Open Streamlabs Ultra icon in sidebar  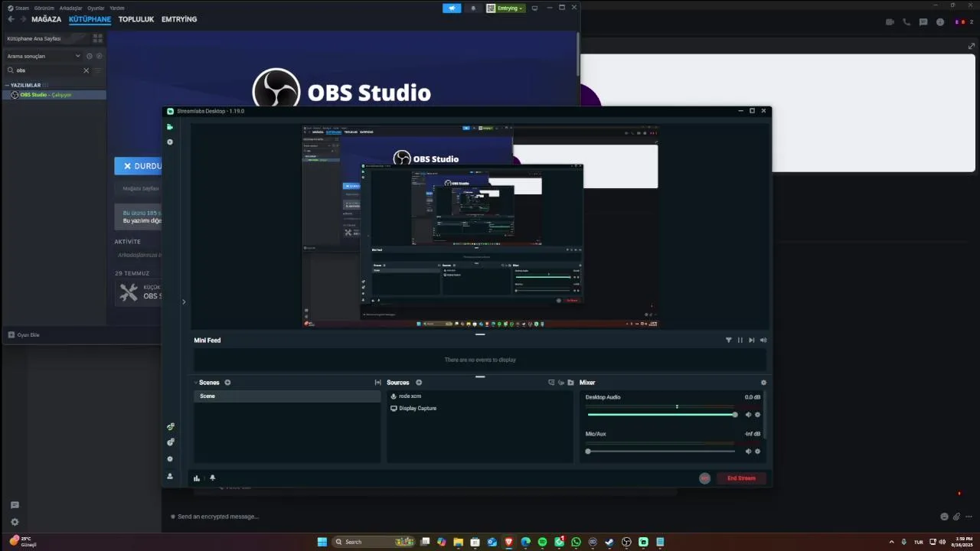(x=170, y=426)
